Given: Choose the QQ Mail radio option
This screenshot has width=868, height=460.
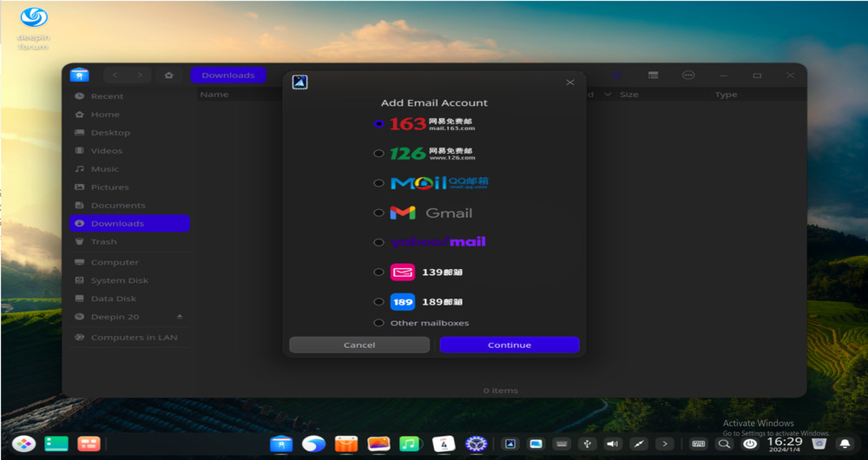Looking at the screenshot, I should click(x=378, y=182).
